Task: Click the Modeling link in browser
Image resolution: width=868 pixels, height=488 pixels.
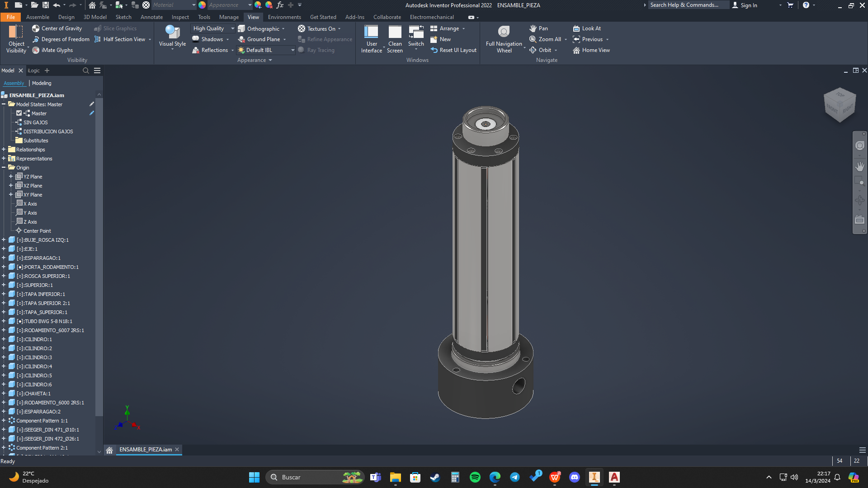Action: (x=42, y=83)
